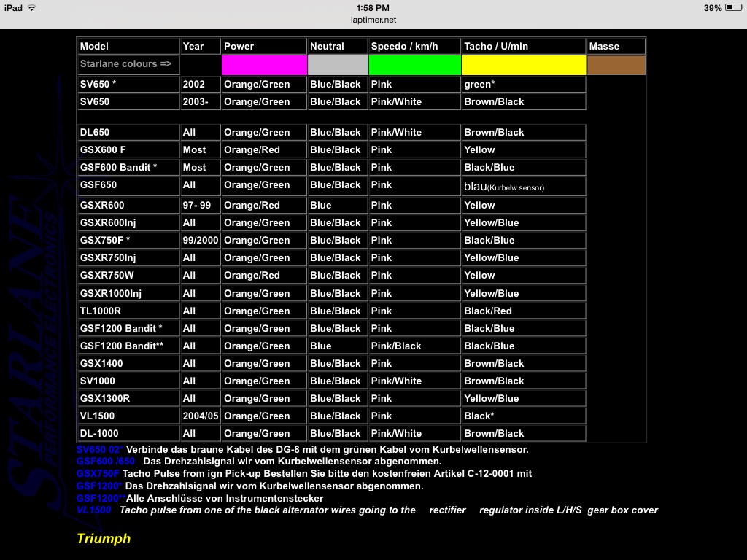The width and height of the screenshot is (747, 560).
Task: Select the GSXR750W model cell
Action: point(128,275)
